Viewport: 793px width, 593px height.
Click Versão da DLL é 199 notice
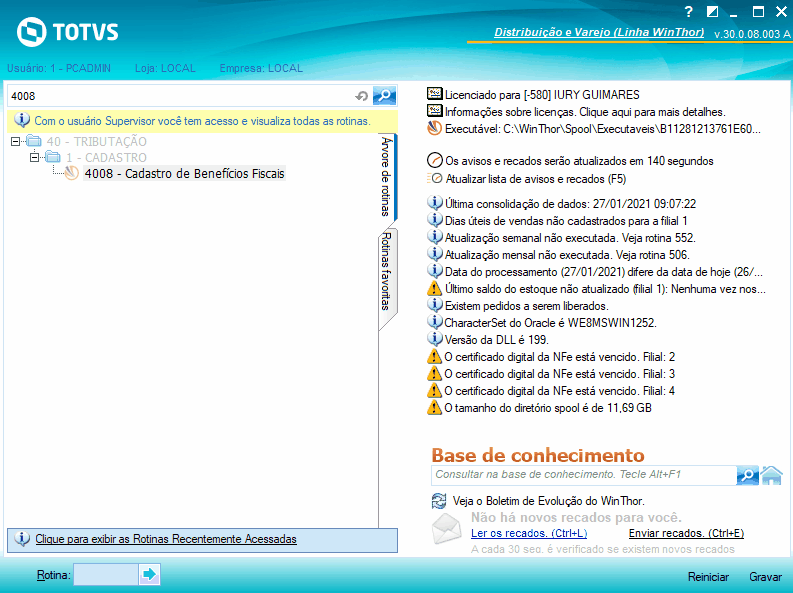pyautogui.click(x=496, y=340)
